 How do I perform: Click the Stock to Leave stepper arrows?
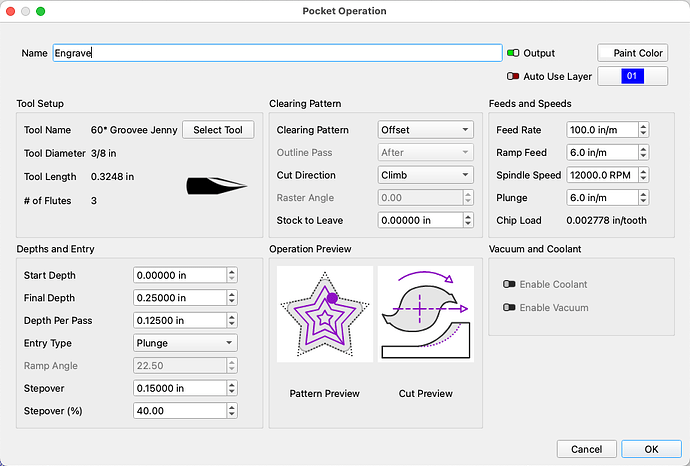[468, 220]
